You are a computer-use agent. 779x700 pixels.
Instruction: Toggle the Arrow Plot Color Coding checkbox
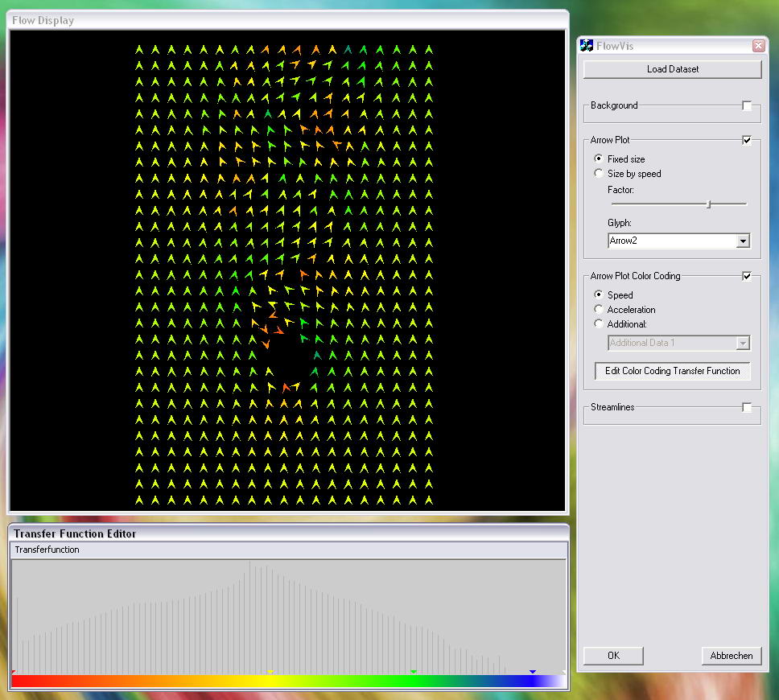coord(747,276)
